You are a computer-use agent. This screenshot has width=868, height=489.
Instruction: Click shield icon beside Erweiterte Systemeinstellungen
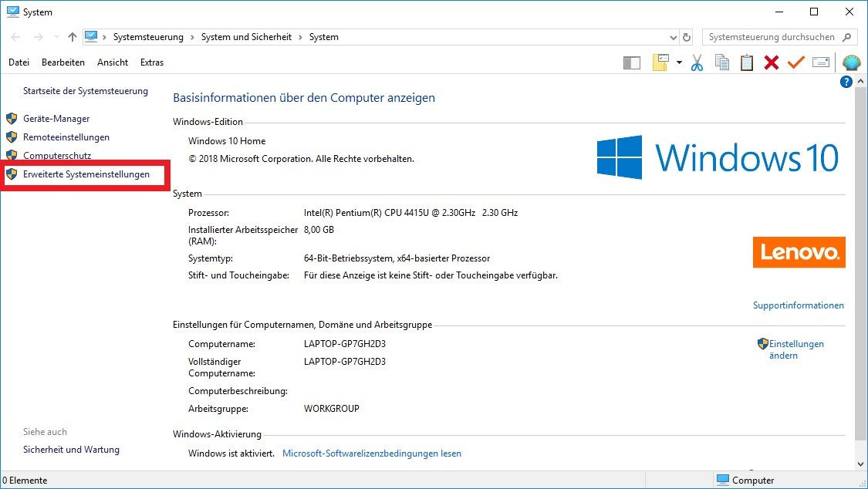(x=12, y=174)
